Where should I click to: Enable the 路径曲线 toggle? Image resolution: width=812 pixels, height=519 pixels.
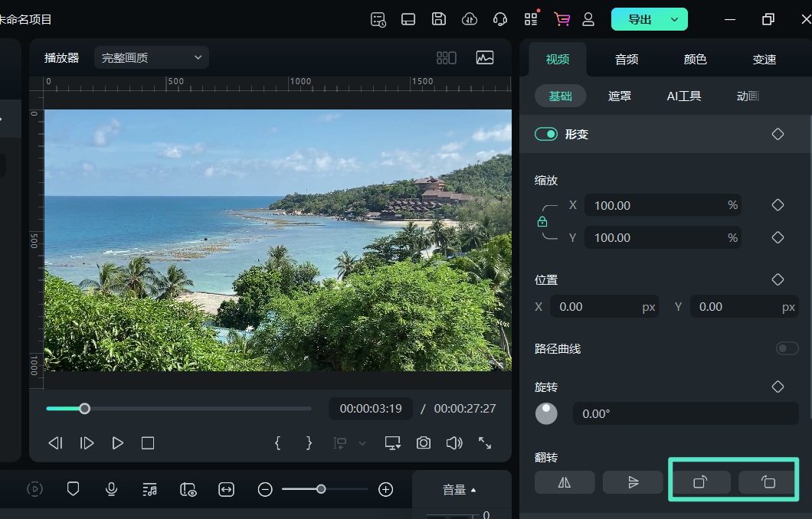click(787, 348)
